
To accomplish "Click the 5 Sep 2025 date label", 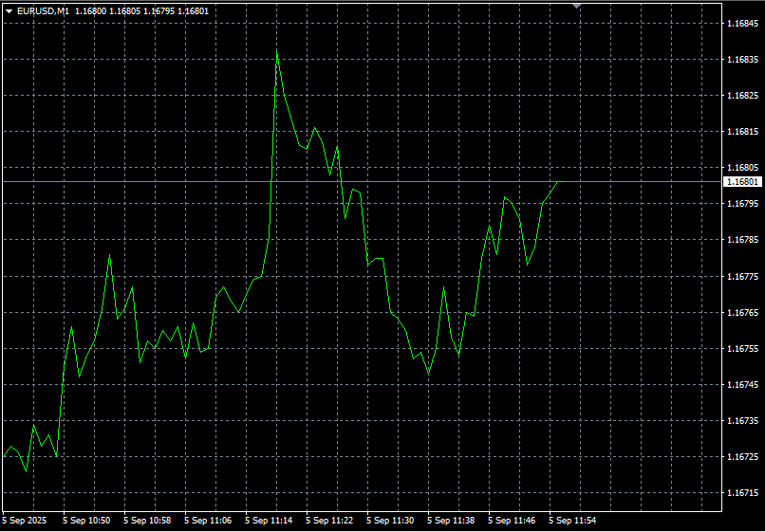I will 25,521.
